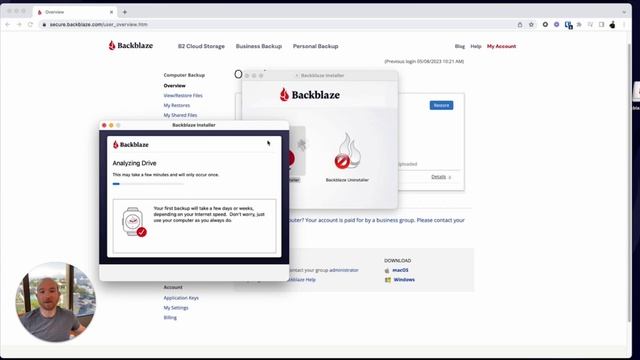The width and height of the screenshot is (640, 360).
Task: Open Personal Backup menu
Action: pos(316,46)
